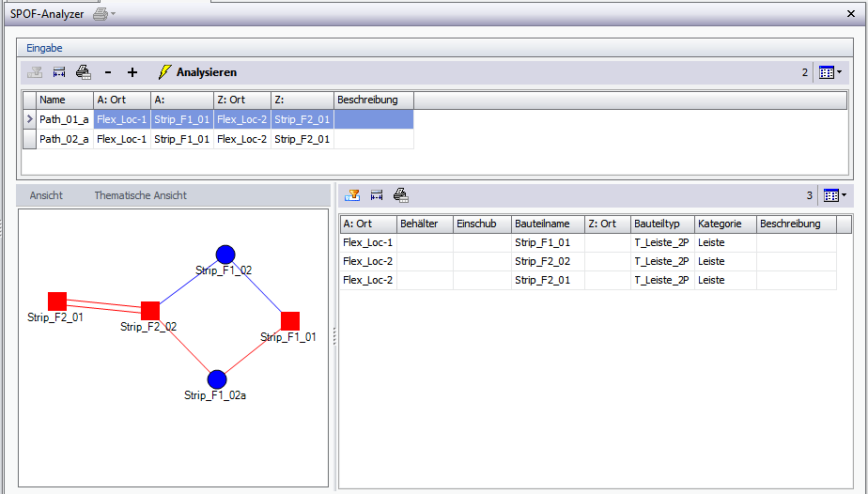Click the 'Z: Ort' header in the input table
This screenshot has width=868, height=494.
coord(242,100)
